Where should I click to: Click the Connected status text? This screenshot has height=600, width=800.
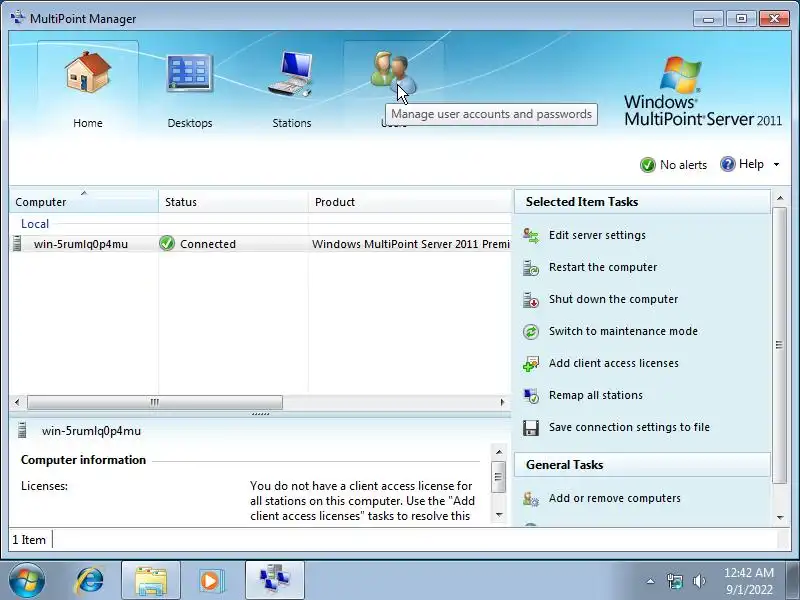208,244
